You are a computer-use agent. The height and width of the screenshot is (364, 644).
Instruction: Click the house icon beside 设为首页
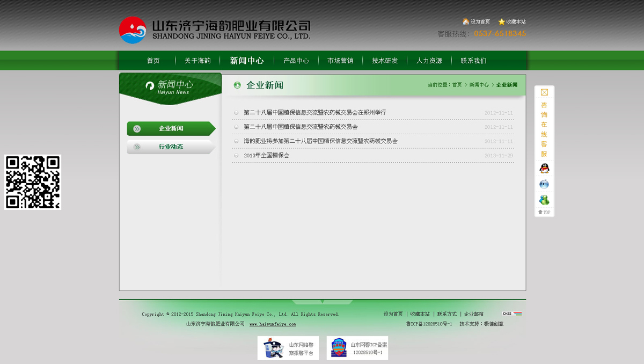pyautogui.click(x=466, y=21)
